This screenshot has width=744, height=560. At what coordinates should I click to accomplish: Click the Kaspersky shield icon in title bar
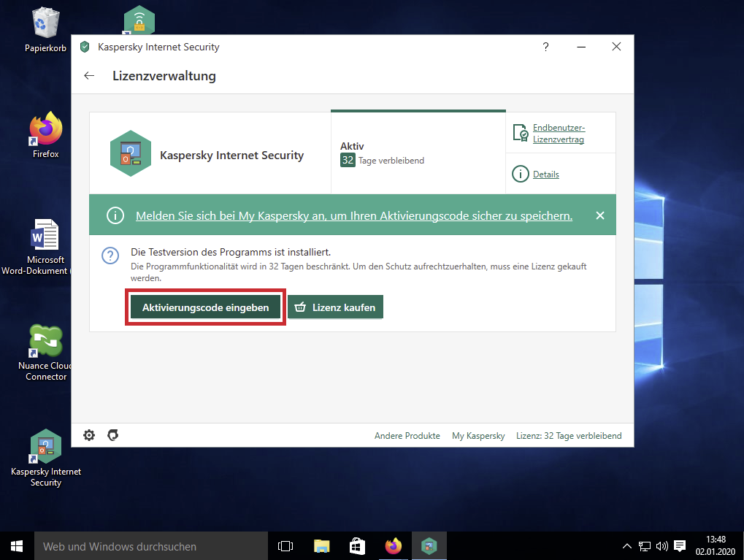pyautogui.click(x=85, y=47)
